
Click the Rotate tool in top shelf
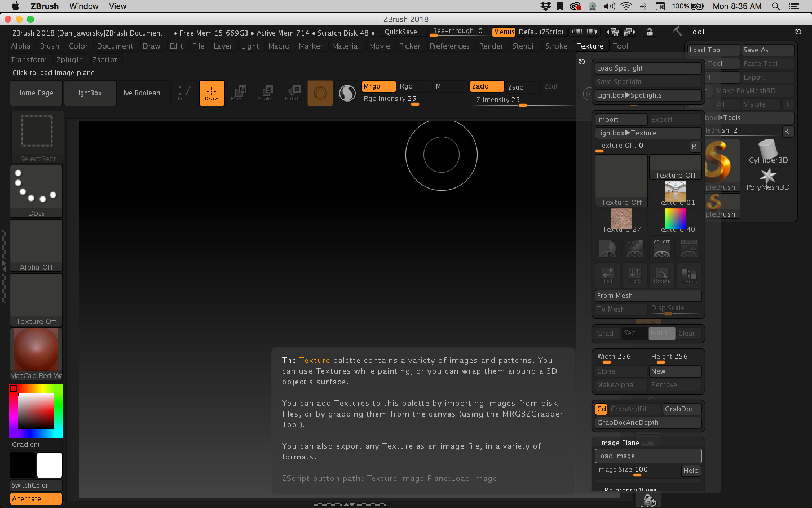click(x=293, y=93)
